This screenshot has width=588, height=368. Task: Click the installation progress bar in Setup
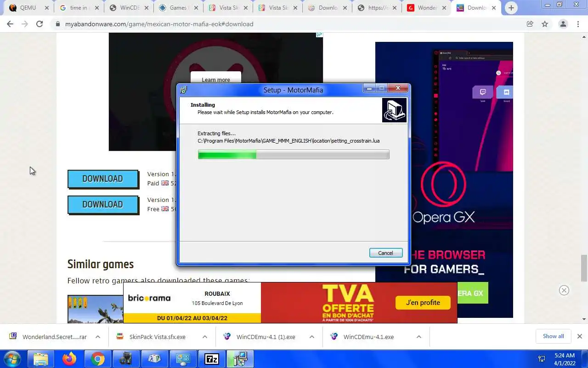click(x=294, y=155)
